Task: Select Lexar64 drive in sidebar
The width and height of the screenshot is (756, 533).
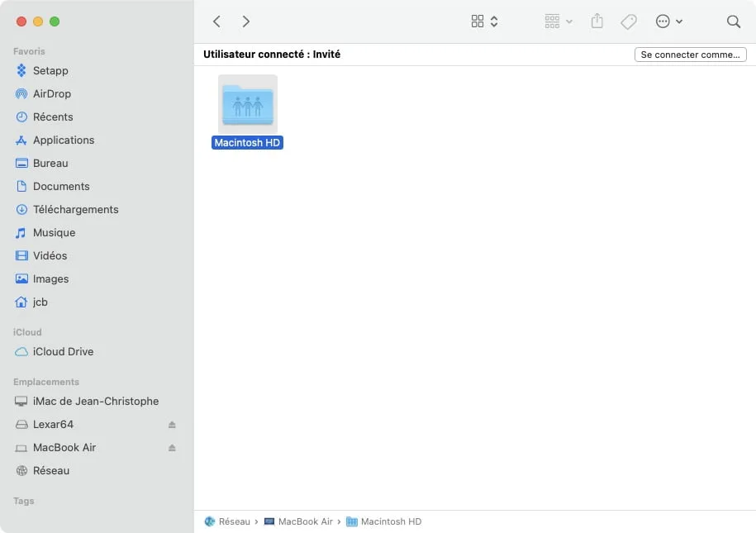Action: coord(53,425)
